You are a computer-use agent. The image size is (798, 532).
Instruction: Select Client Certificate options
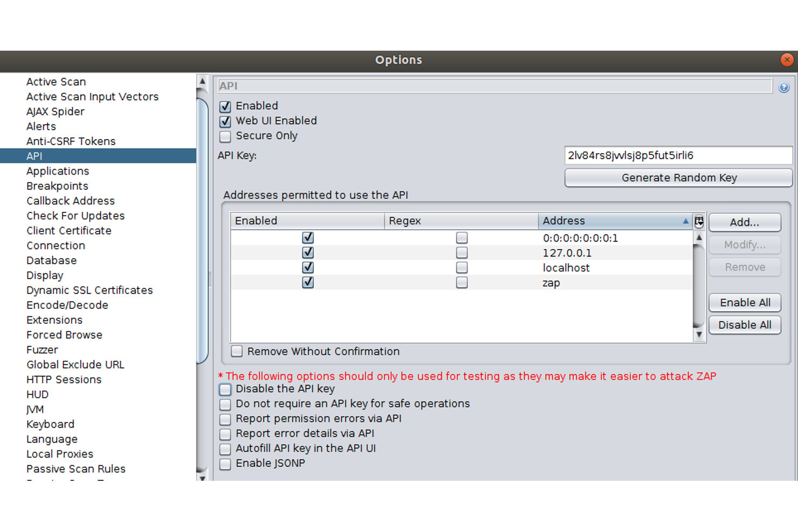pos(69,231)
